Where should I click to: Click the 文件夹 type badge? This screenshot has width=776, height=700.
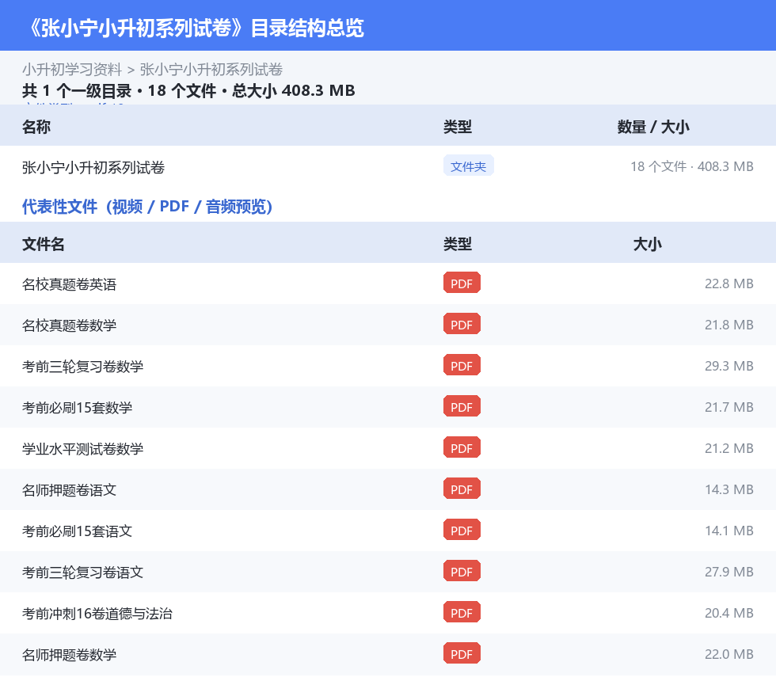[x=468, y=165]
